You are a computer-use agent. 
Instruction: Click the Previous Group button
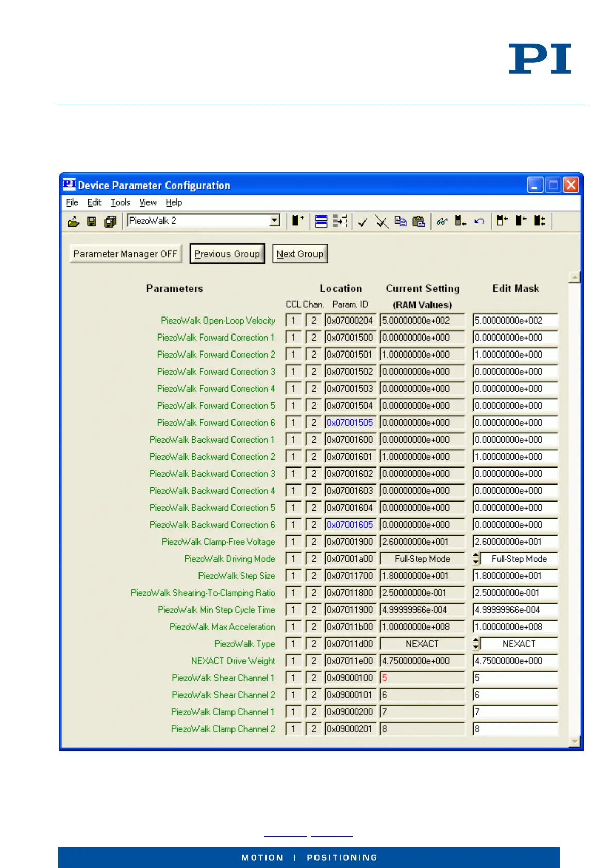click(x=227, y=254)
